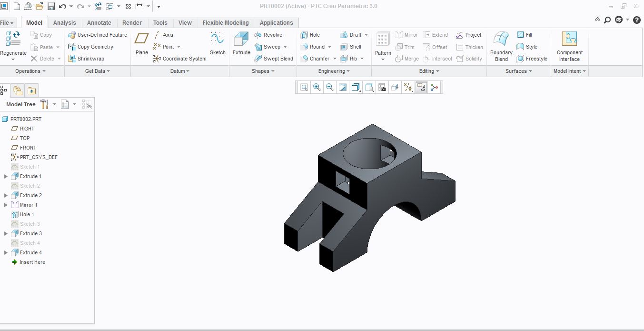
Task: Expand the Extrude 1 tree node
Action: [6, 176]
